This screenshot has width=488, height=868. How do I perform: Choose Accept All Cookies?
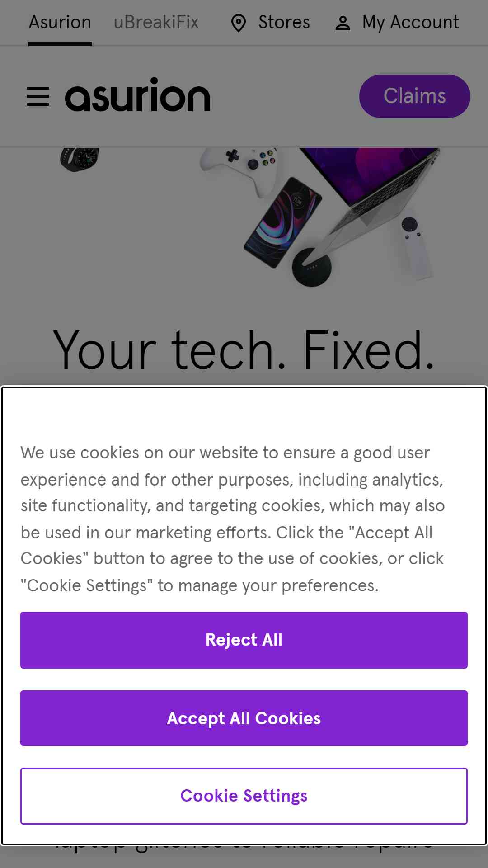point(244,718)
